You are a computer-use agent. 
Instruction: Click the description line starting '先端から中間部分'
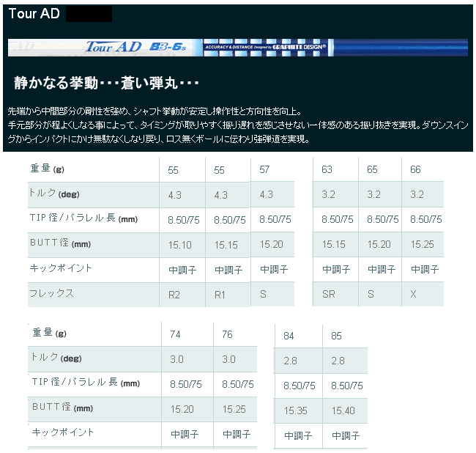[155, 111]
